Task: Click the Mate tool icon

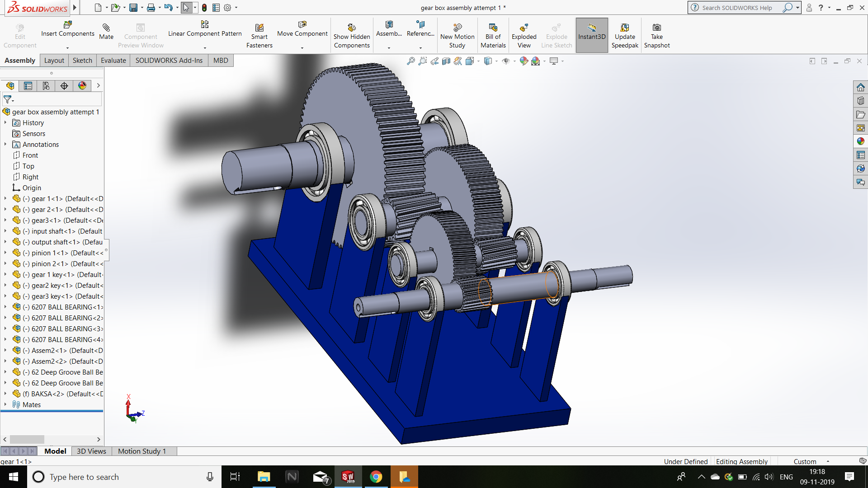Action: coord(106,28)
